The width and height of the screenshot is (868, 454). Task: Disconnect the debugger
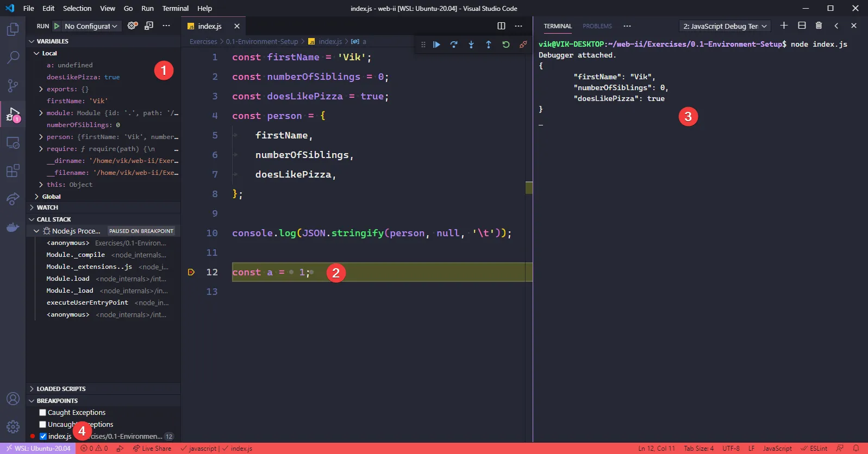pyautogui.click(x=523, y=45)
